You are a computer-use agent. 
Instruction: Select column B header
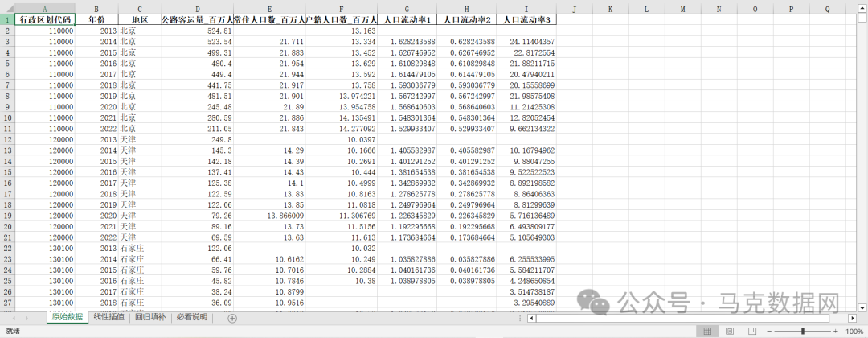(97, 9)
